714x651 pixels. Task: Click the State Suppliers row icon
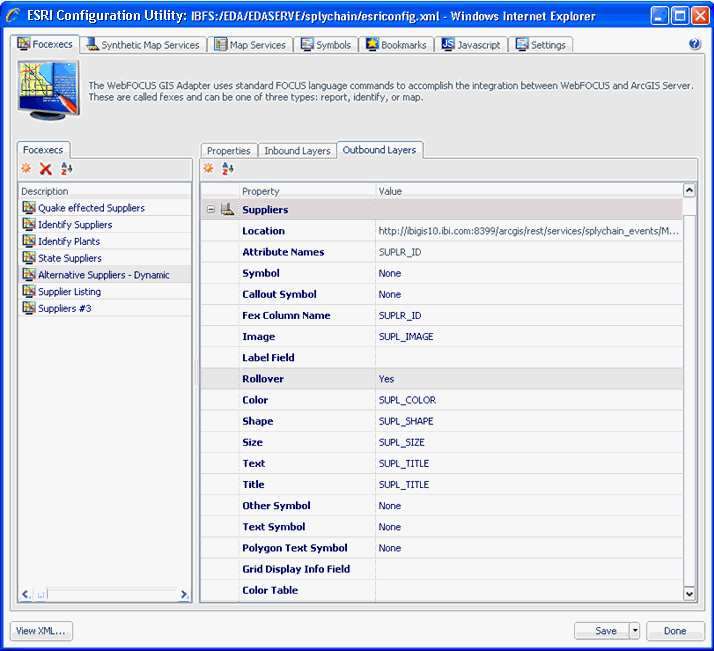29,258
